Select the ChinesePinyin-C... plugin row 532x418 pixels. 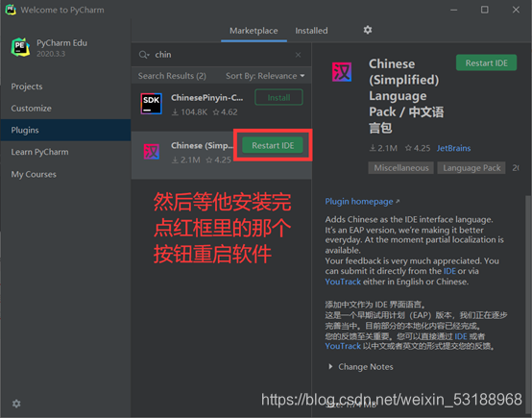tap(221, 108)
